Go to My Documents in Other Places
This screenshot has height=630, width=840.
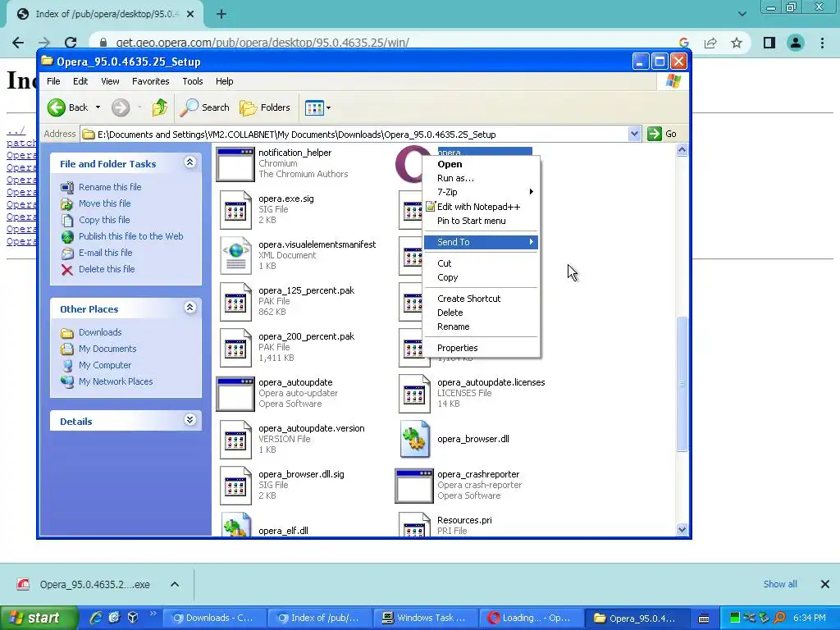(x=107, y=349)
